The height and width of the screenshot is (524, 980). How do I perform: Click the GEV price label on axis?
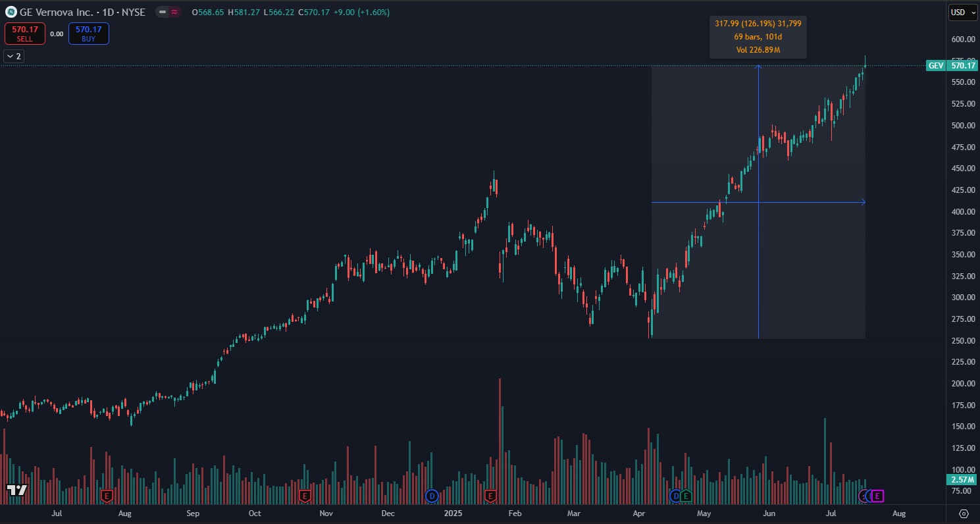[x=952, y=65]
